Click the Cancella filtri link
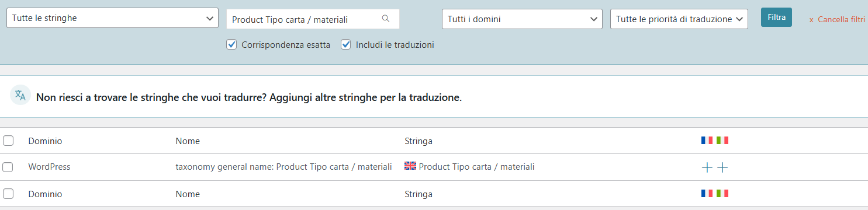The image size is (868, 210). (837, 19)
